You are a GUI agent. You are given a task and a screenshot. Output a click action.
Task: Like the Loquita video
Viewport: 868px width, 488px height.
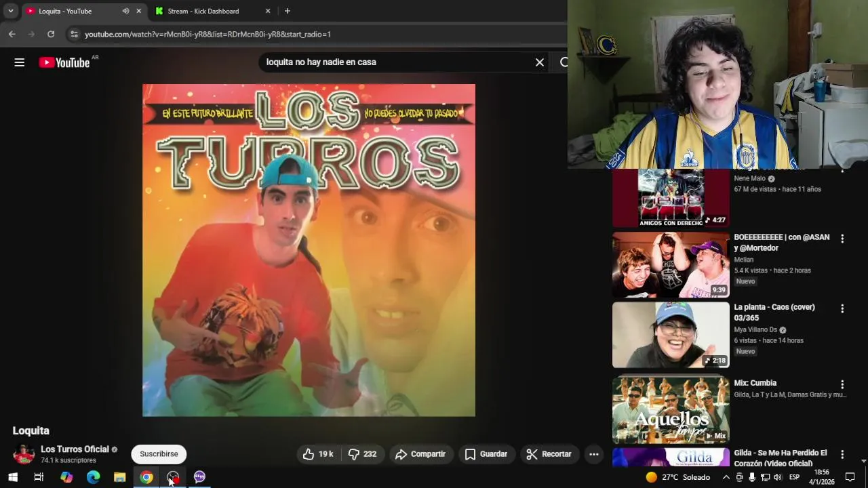point(318,454)
